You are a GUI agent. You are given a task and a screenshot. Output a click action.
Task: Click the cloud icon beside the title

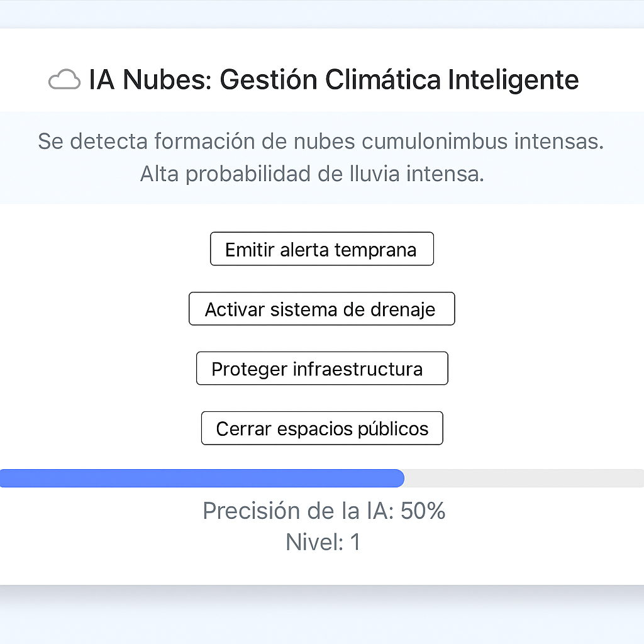tap(64, 80)
